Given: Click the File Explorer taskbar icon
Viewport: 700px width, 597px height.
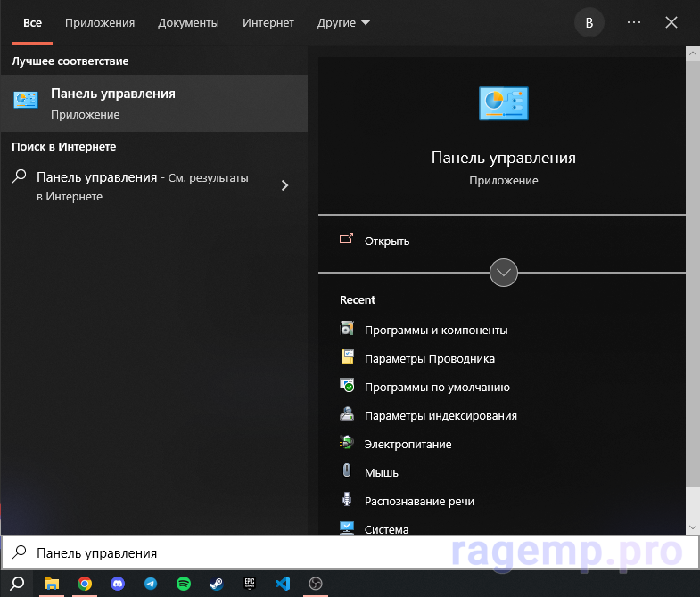Looking at the screenshot, I should 52,584.
